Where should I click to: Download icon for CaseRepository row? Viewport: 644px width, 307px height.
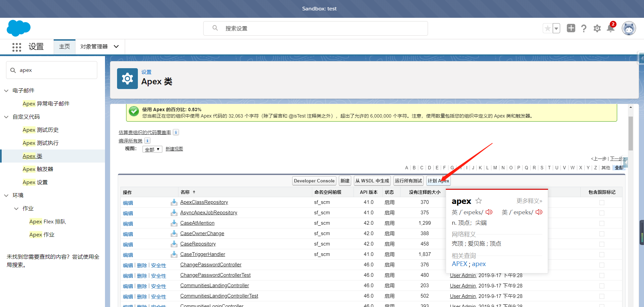174,244
